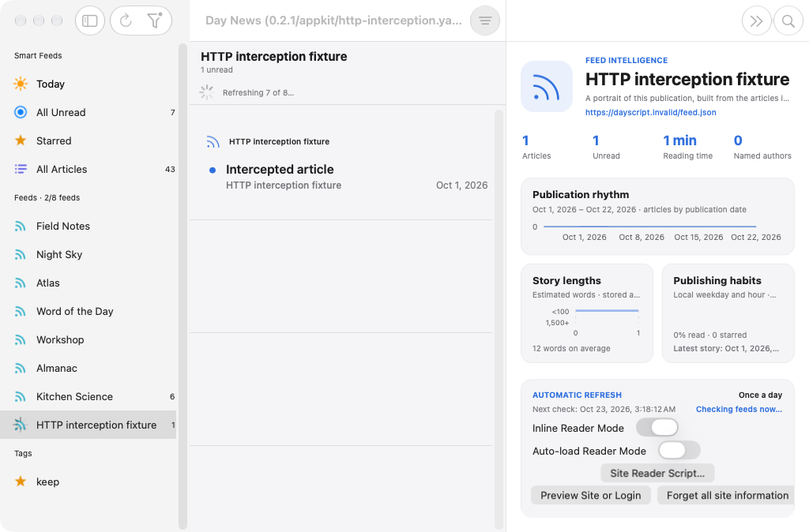809x532 pixels.
Task: Click the article list vertical scrollbar
Action: click(x=499, y=319)
